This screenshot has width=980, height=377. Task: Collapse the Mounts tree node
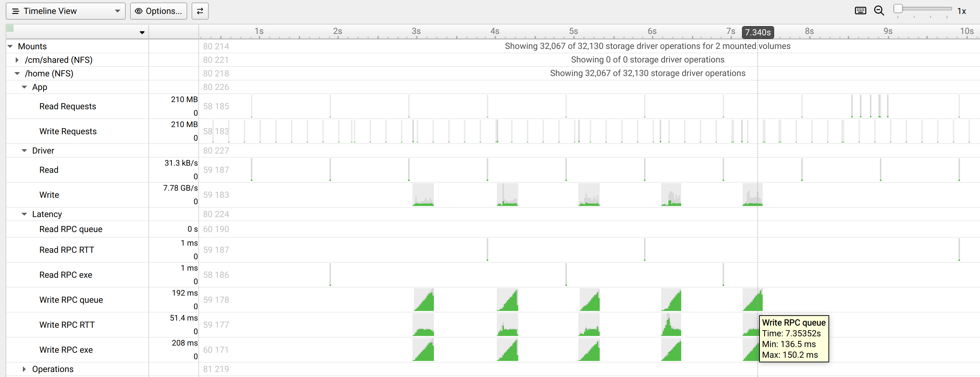[x=10, y=46]
